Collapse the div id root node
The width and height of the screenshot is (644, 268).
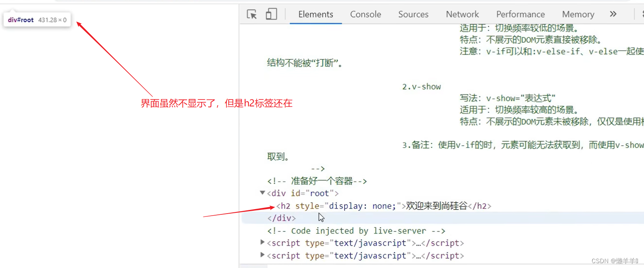coord(262,193)
